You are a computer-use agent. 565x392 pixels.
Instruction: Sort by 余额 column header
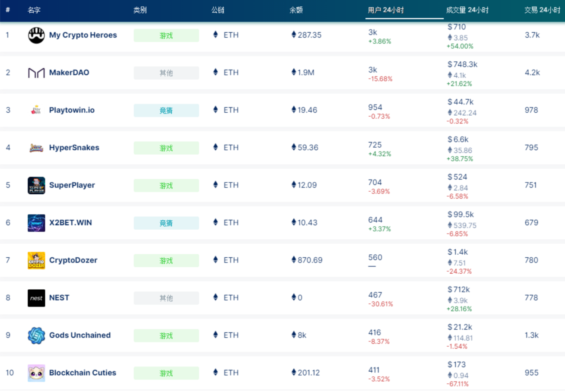[x=296, y=10]
